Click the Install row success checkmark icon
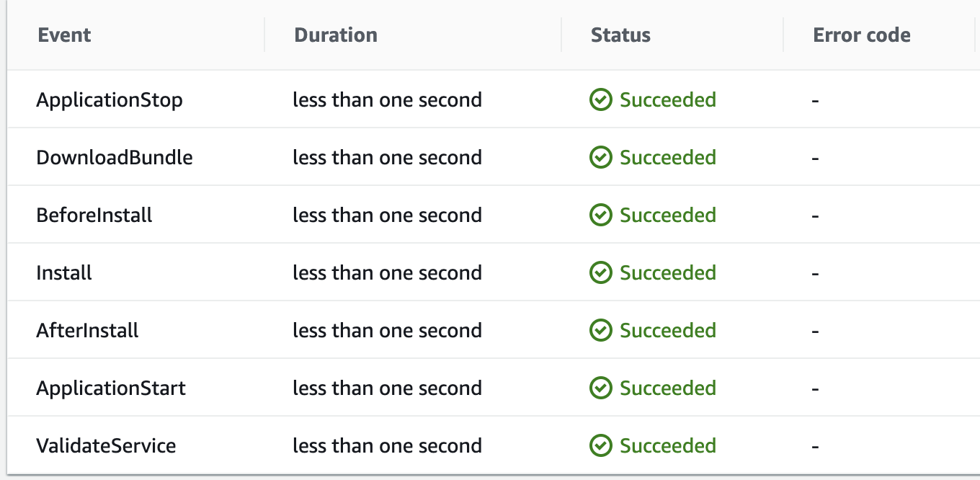This screenshot has height=480, width=980. tap(601, 273)
